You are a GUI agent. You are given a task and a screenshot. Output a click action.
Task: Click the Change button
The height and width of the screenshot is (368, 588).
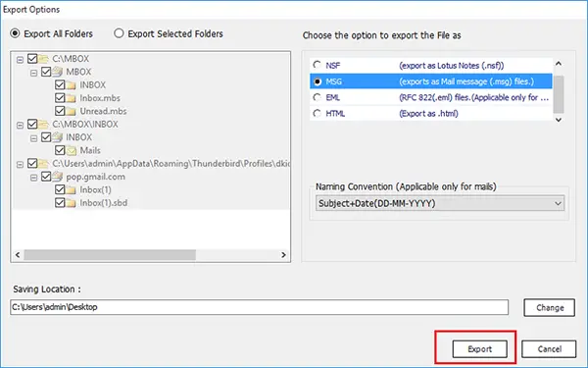(x=549, y=307)
